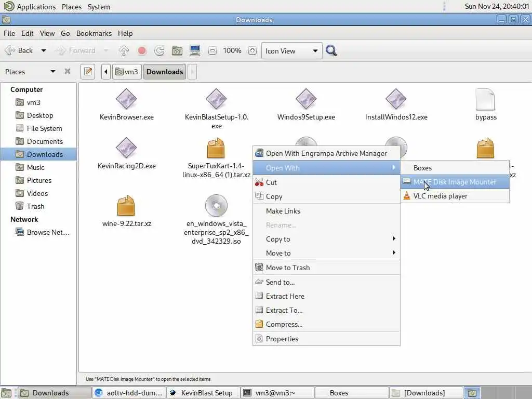Select the Downloads path bar button

(x=165, y=72)
